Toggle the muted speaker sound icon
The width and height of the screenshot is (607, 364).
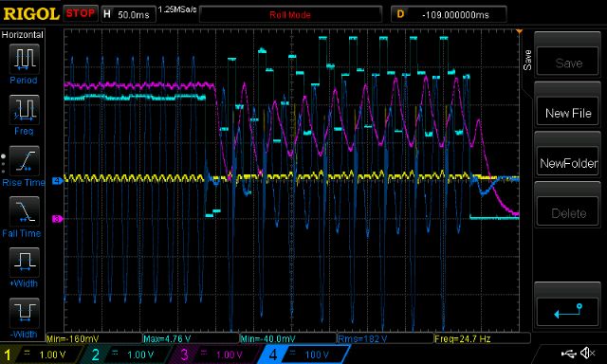tap(588, 353)
